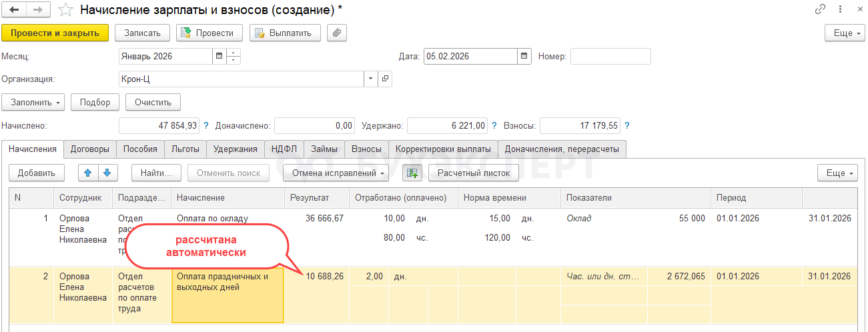Select the Оплата по окладу cell

click(228, 237)
